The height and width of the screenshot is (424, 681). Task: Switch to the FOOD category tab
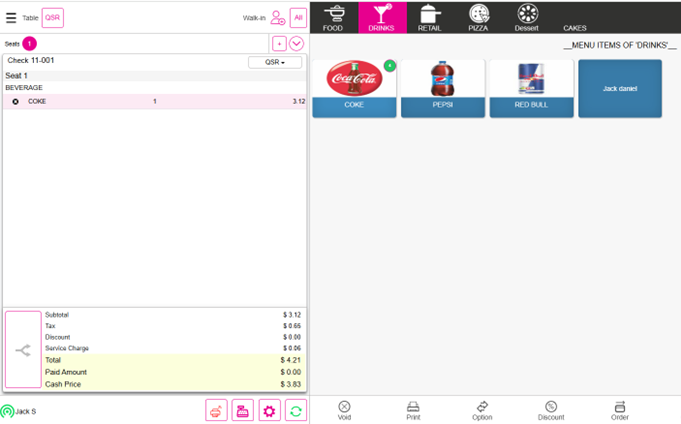[x=333, y=17]
